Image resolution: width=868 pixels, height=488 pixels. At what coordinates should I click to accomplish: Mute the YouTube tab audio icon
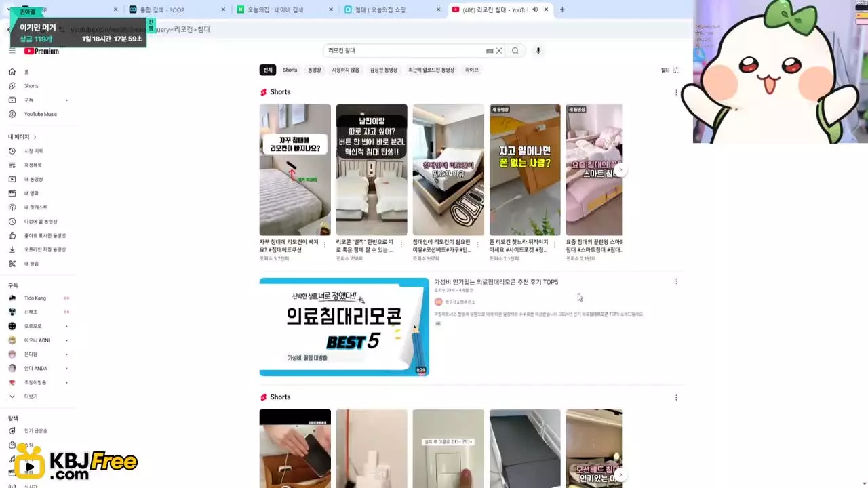click(x=535, y=9)
